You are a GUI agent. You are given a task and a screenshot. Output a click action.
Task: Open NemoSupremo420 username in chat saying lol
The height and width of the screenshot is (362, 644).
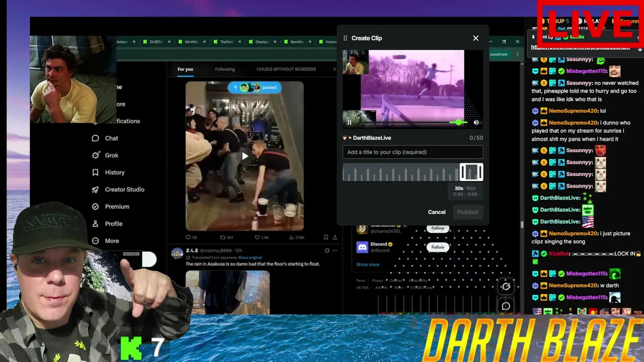tap(574, 111)
